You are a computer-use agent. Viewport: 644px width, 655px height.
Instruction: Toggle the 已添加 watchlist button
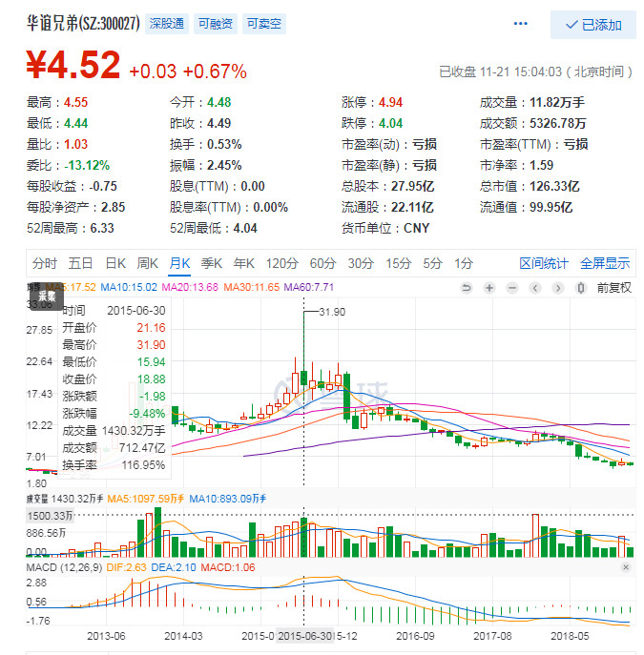pyautogui.click(x=593, y=25)
